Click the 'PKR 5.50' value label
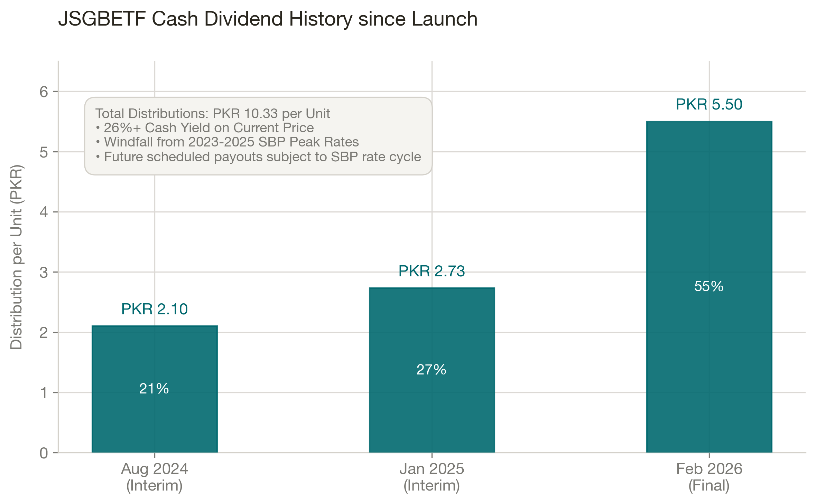The width and height of the screenshot is (816, 504). tap(709, 104)
